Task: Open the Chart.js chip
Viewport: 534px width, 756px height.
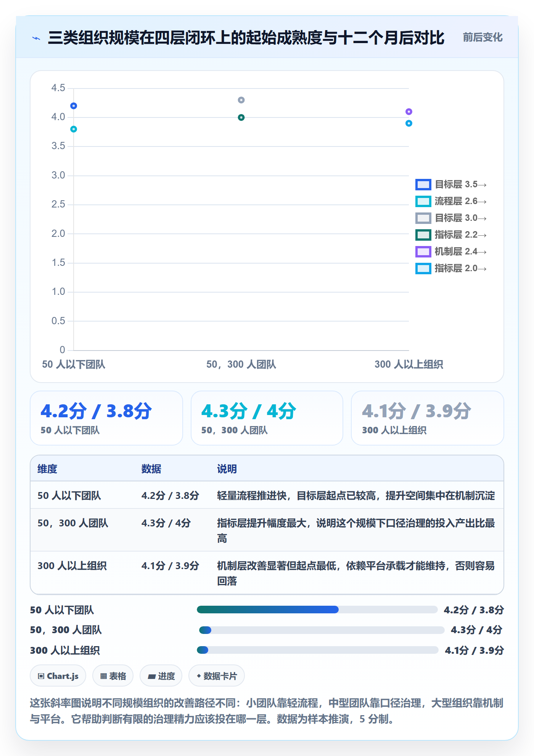Action: (58, 676)
